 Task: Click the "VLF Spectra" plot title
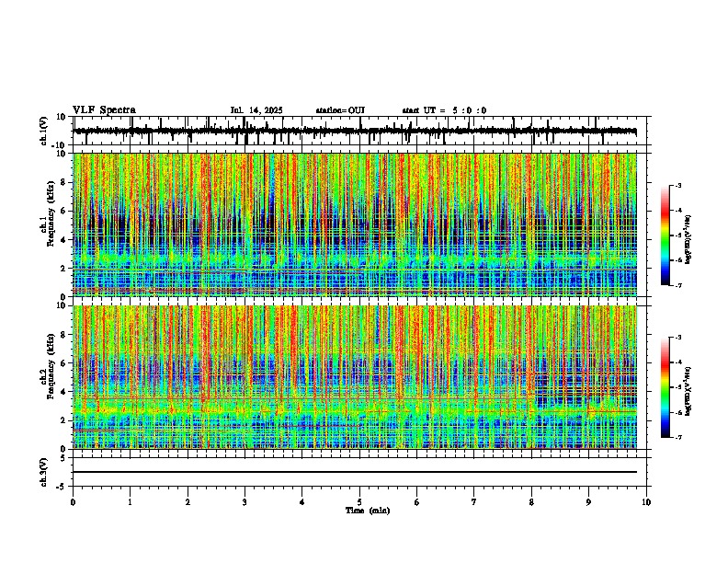pyautogui.click(x=104, y=110)
